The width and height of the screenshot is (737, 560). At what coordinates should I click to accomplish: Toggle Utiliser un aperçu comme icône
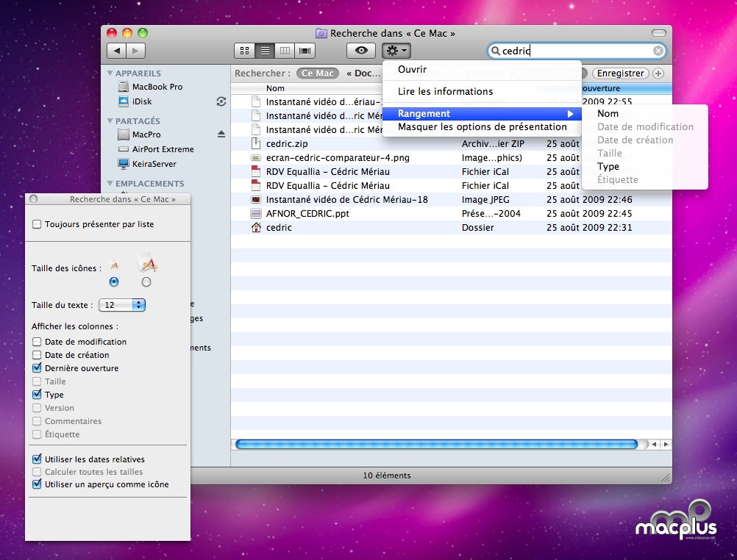click(37, 484)
